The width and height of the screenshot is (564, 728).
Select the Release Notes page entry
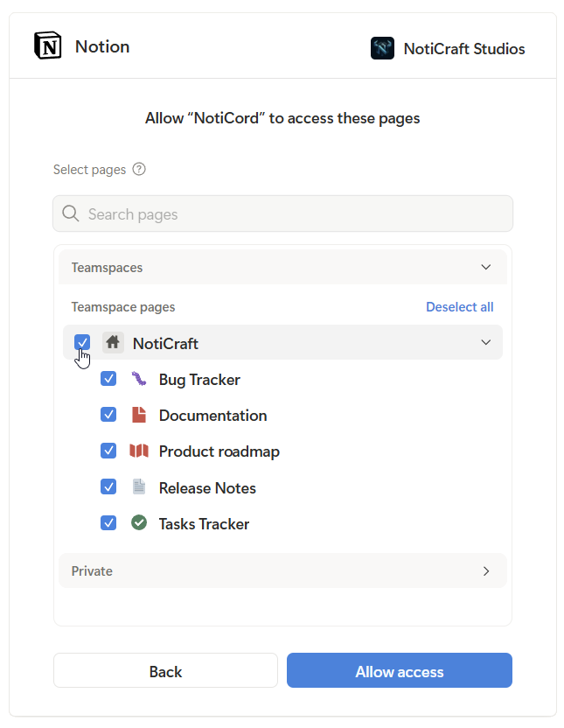click(207, 486)
